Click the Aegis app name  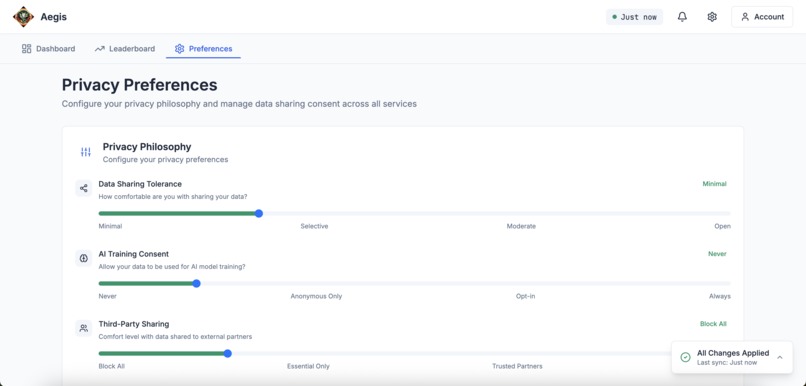[x=53, y=17]
